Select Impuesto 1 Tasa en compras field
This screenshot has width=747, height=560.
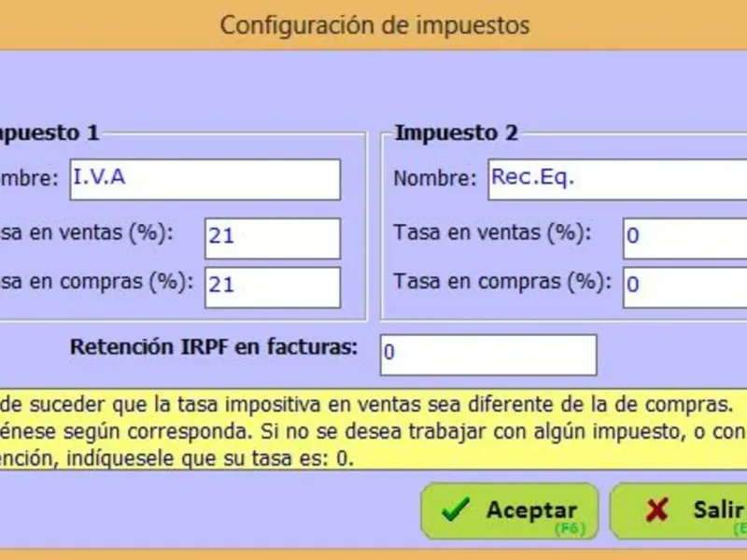272,287
